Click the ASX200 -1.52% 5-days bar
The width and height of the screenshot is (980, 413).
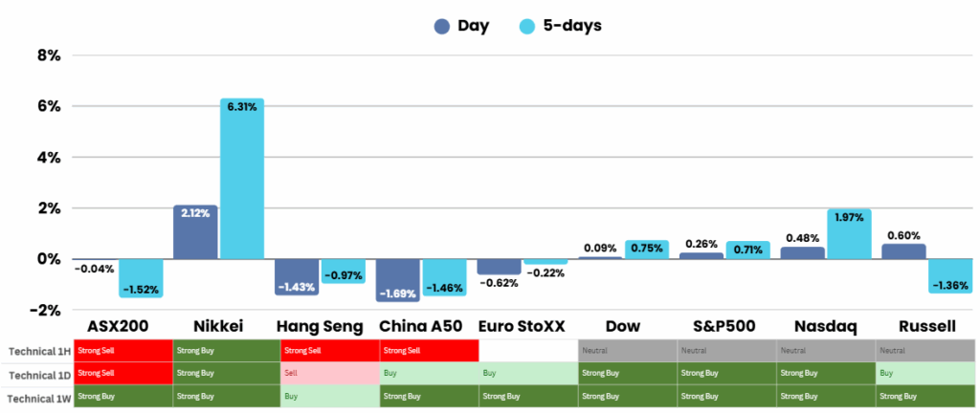[x=141, y=278]
